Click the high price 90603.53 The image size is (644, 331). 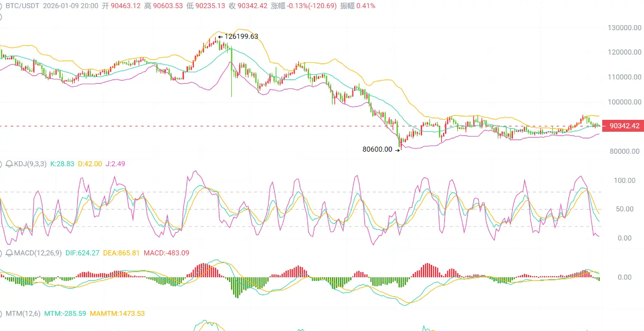168,6
